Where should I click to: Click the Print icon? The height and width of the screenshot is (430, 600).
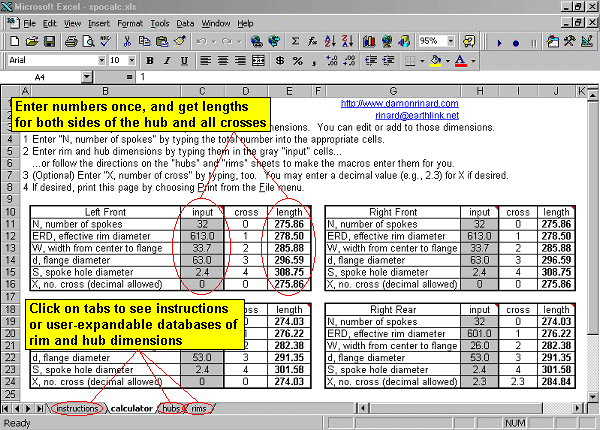point(71,41)
